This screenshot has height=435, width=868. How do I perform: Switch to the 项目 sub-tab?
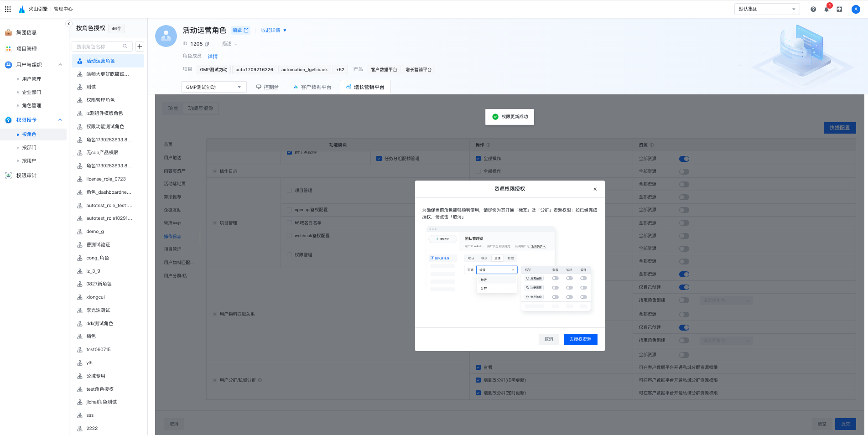click(x=173, y=109)
